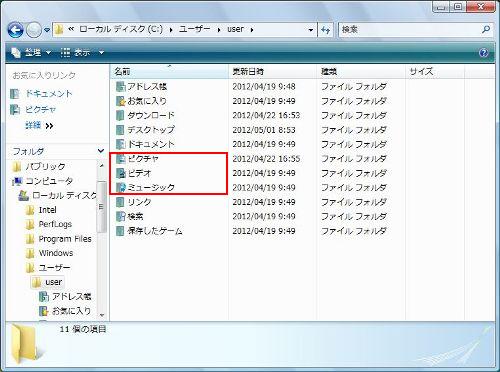Select the 保存したゲーム folder icon

[120, 231]
